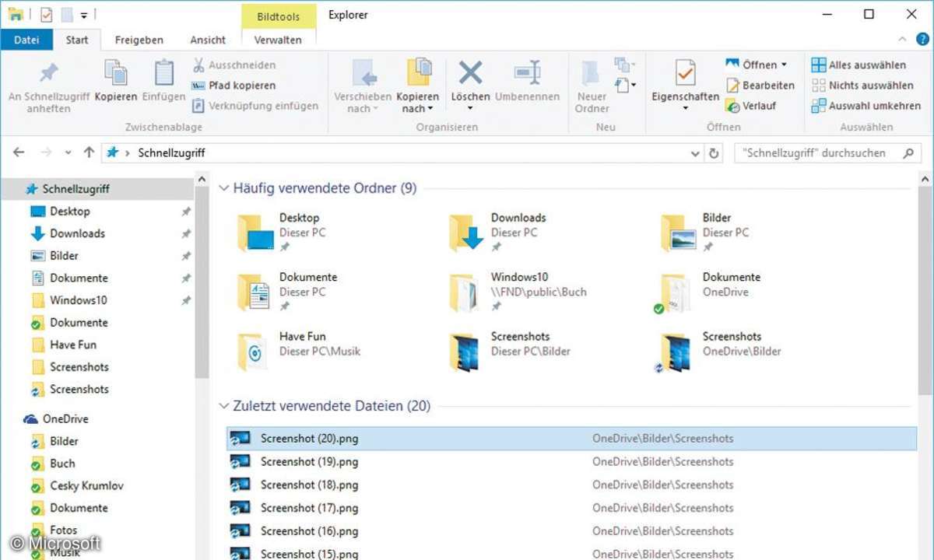934x560 pixels.
Task: Click Verlauf history button
Action: (x=751, y=106)
